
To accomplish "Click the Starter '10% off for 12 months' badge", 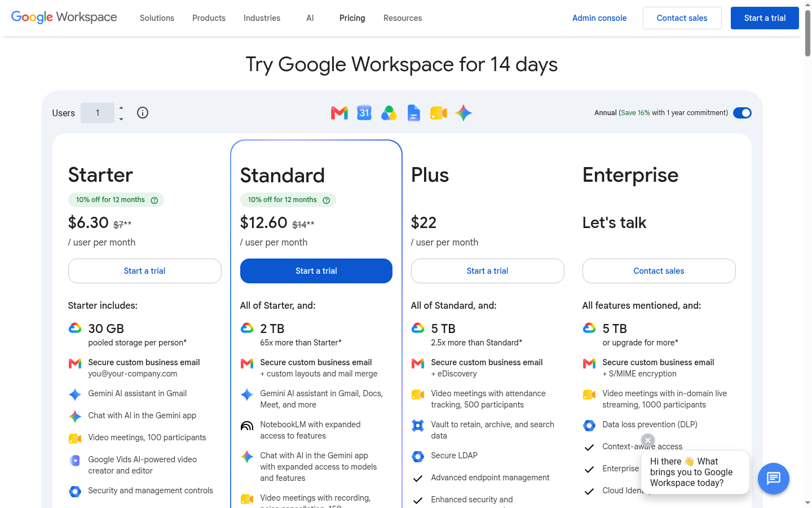I will [x=116, y=200].
